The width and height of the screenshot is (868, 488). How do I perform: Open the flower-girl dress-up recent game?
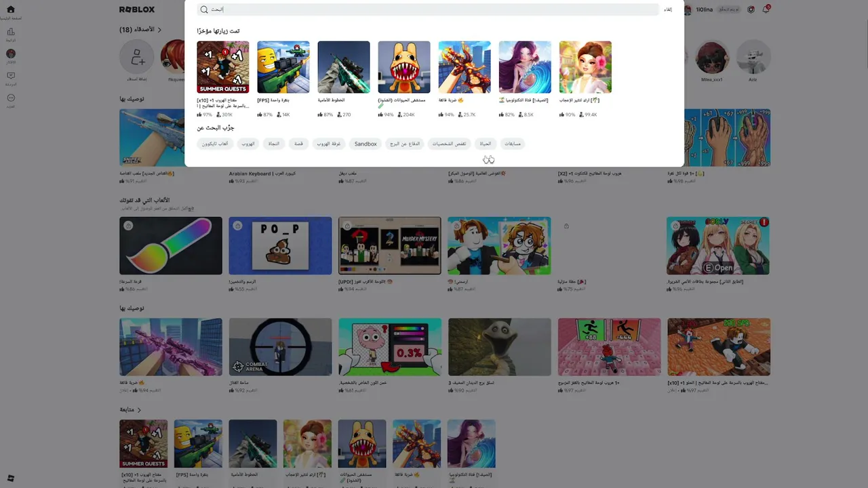pos(585,67)
